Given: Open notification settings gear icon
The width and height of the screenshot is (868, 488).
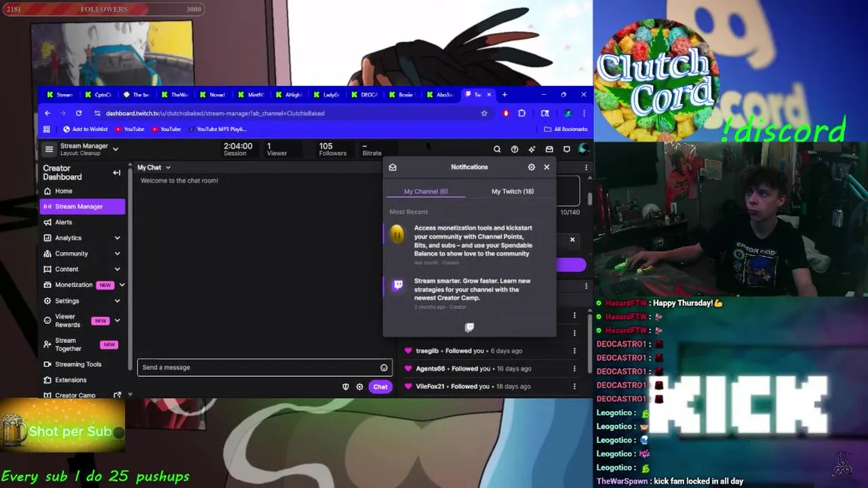Looking at the screenshot, I should 532,167.
